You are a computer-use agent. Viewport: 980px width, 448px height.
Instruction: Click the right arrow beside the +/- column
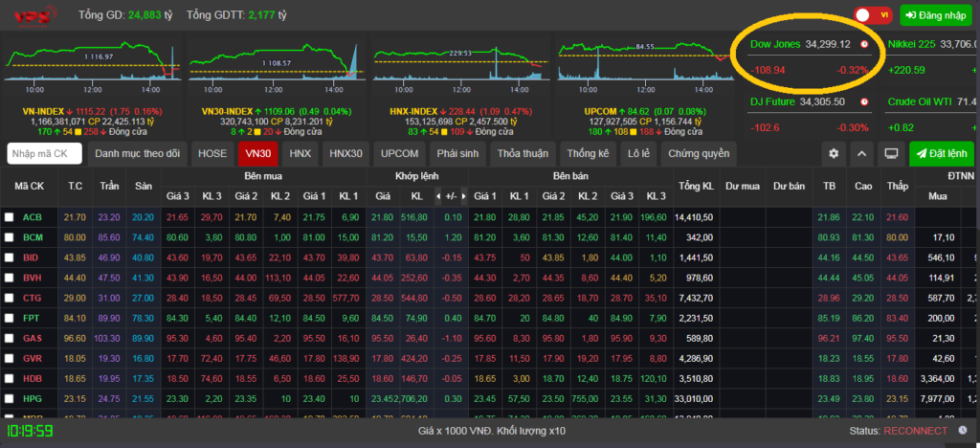(463, 196)
